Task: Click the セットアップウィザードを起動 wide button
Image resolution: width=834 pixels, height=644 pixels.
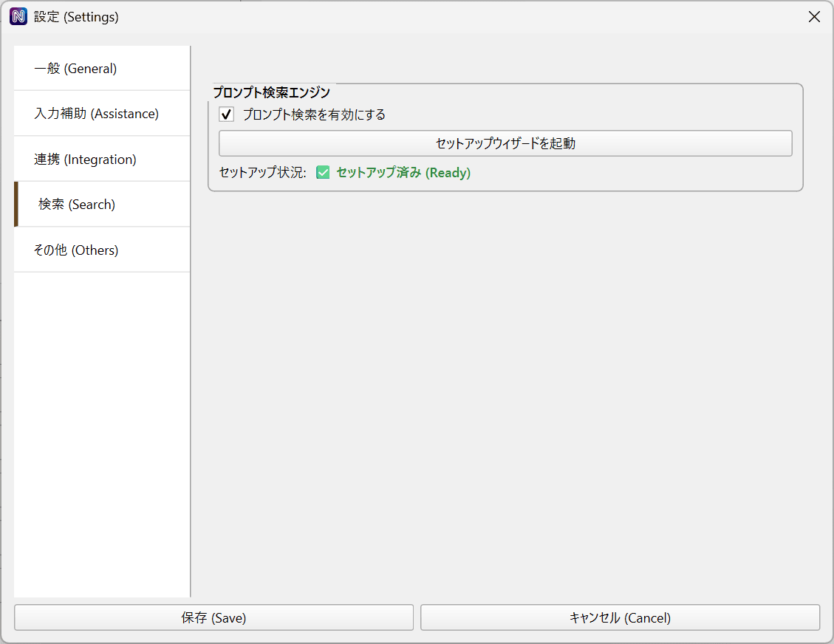Action: click(x=505, y=143)
